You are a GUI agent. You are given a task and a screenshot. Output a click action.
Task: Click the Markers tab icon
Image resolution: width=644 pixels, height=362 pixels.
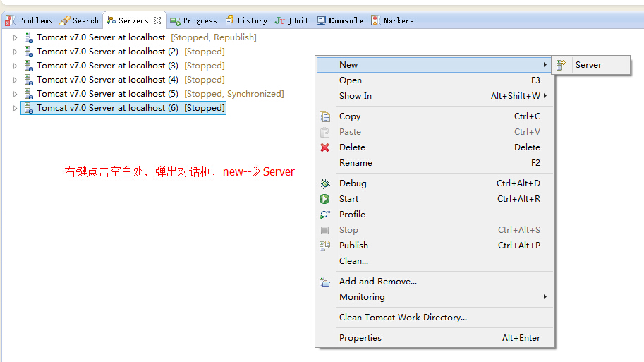(375, 20)
